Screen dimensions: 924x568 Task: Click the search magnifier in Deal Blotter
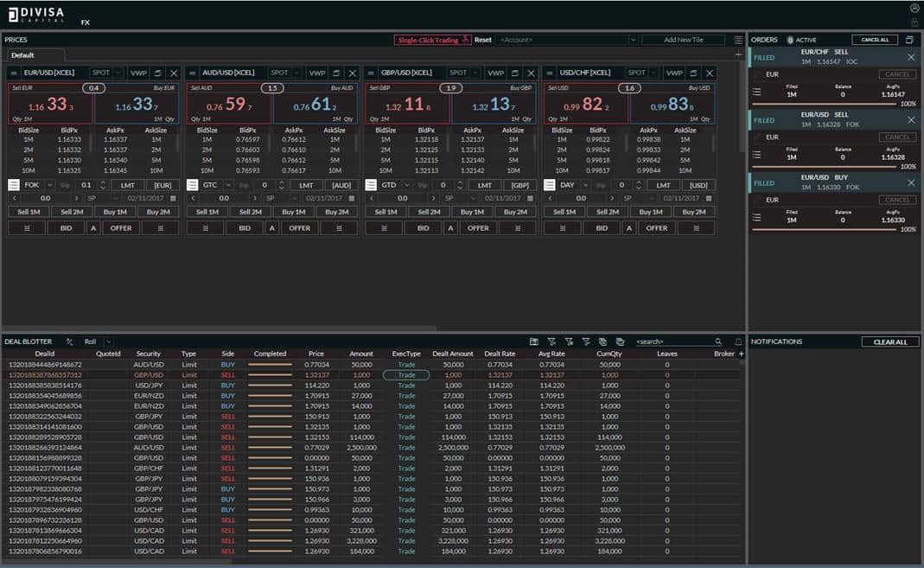(717, 342)
